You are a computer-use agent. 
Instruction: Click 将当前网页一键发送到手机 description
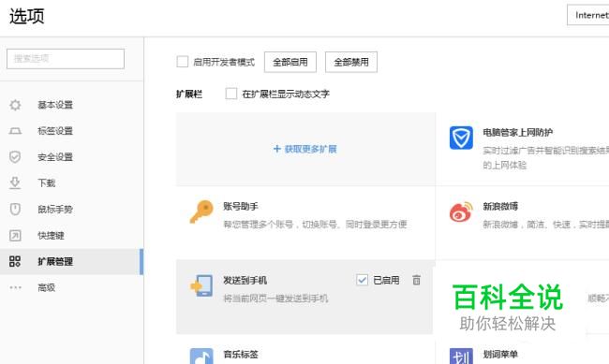point(275,298)
